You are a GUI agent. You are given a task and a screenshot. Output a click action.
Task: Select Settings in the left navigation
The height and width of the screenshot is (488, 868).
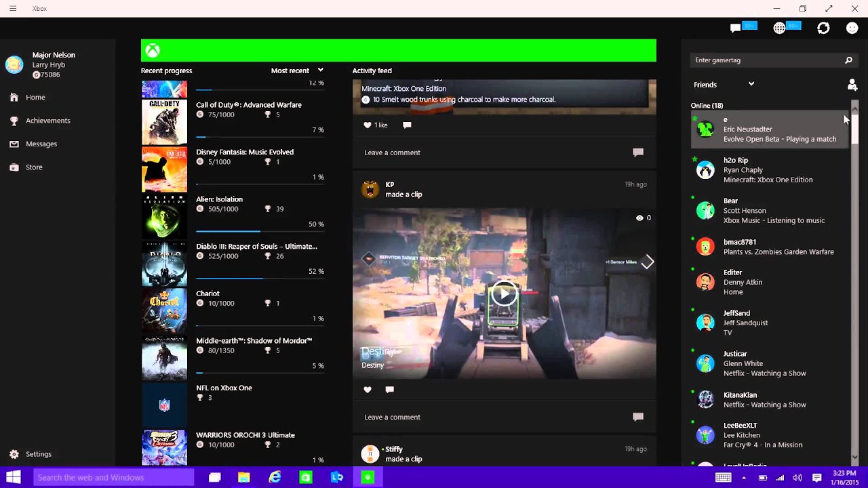click(x=39, y=454)
